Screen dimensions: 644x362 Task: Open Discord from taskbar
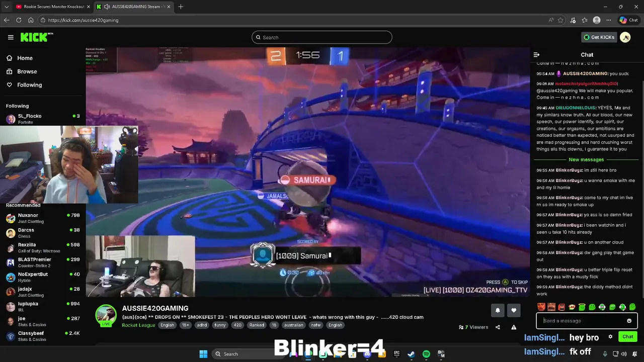[367, 354]
